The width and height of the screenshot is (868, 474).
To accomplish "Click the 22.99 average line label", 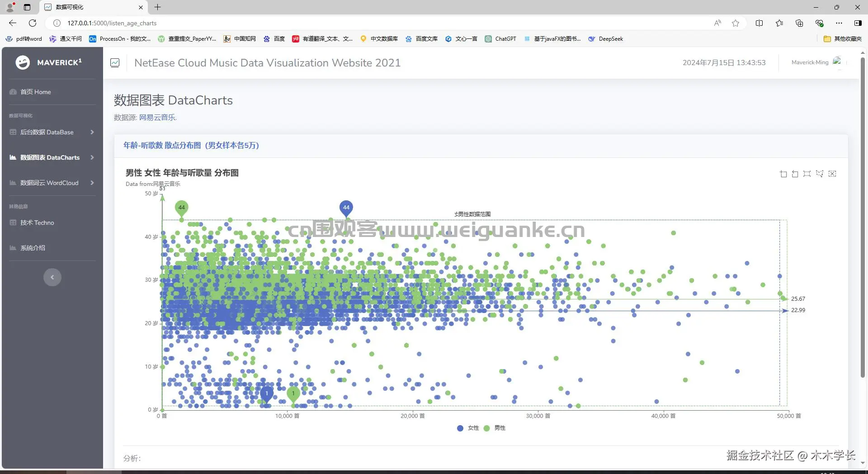I will tap(798, 310).
